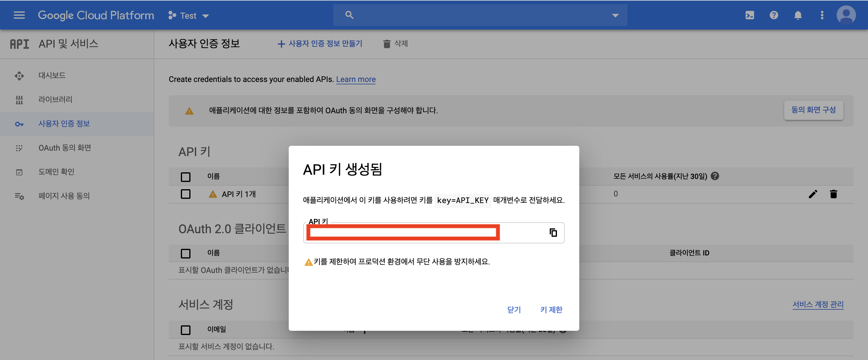The width and height of the screenshot is (868, 360).
Task: Select 대시보드 in the sidebar
Action: pos(52,75)
